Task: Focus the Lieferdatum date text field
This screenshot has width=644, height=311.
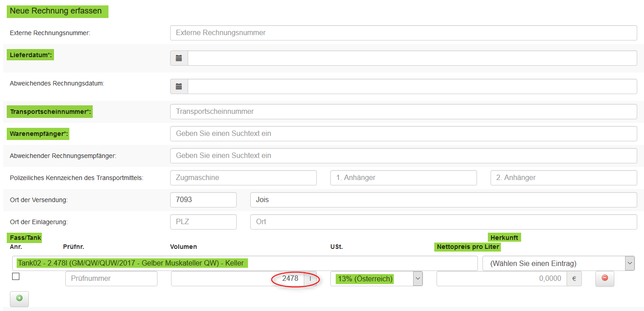Action: click(412, 58)
